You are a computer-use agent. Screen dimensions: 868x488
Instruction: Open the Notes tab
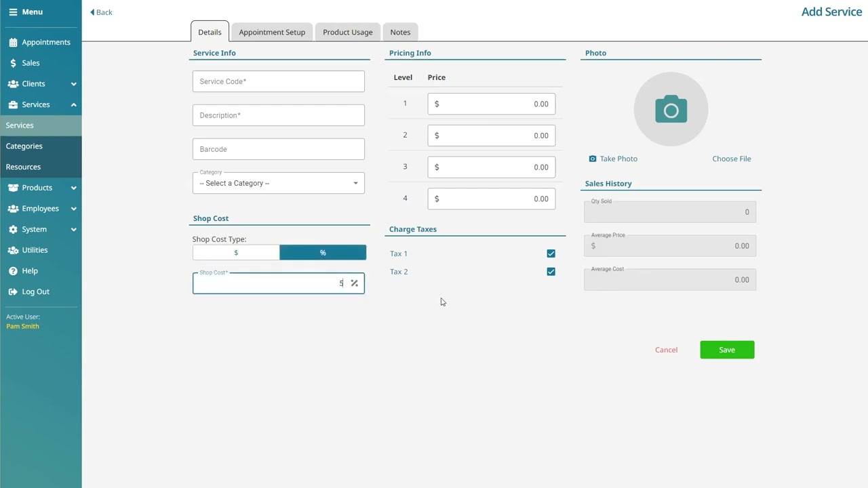point(400,32)
